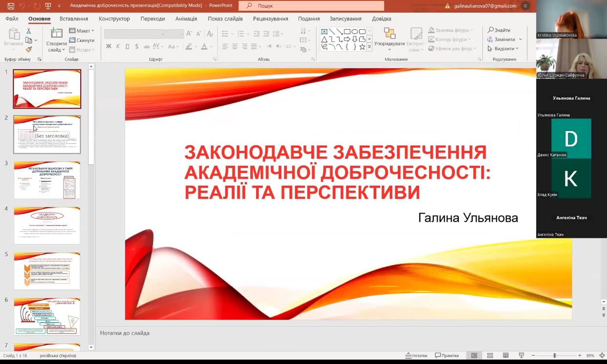Toggle italic formatting (K)
The width and height of the screenshot is (607, 364).
tap(118, 46)
